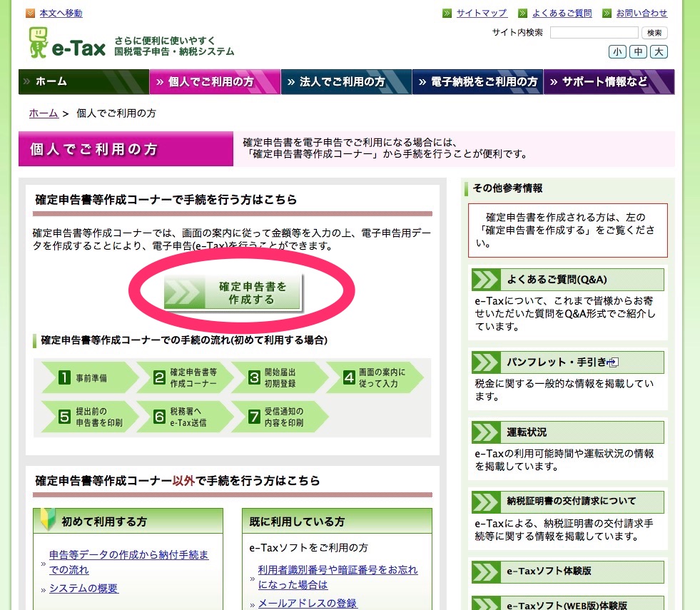
Task: Click the よくあるご質問 header link text
Action: pyautogui.click(x=562, y=14)
